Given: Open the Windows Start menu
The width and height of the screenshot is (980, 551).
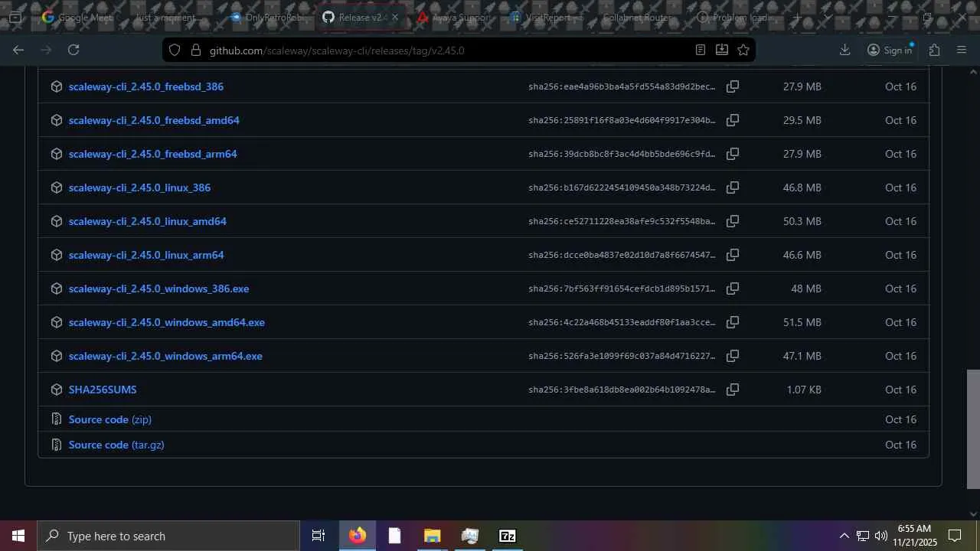Looking at the screenshot, I should 18,536.
